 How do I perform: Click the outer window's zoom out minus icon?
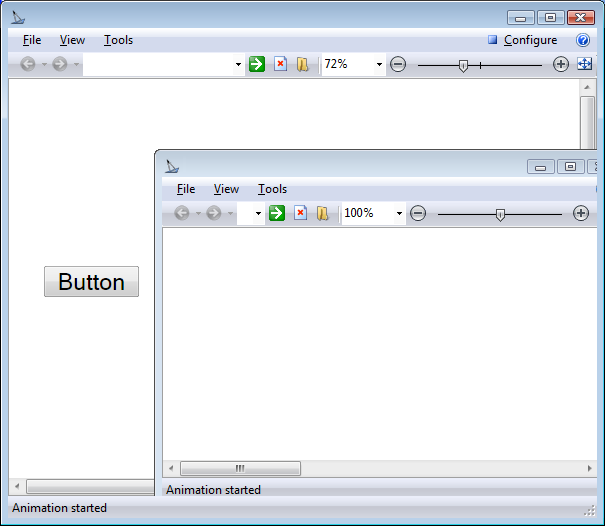coord(398,64)
